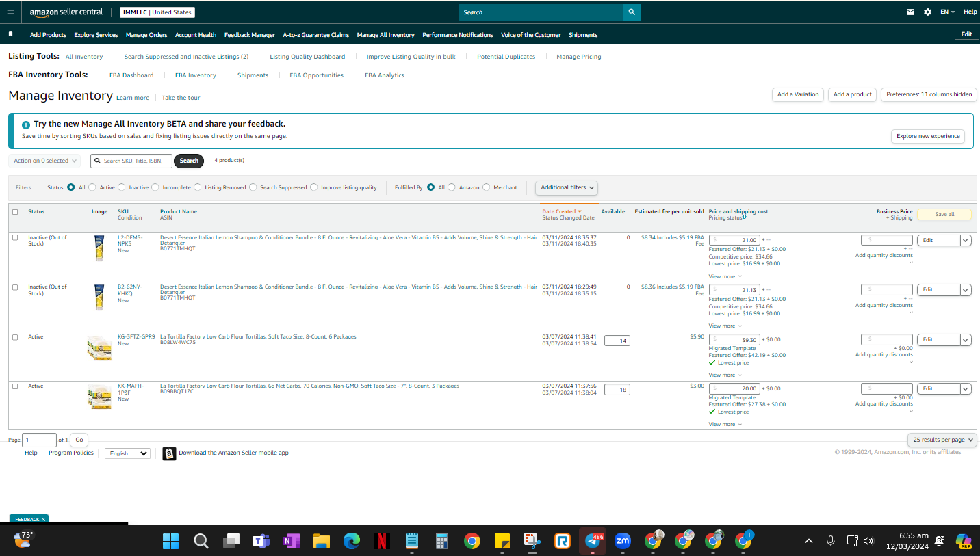This screenshot has width=980, height=556.
Task: Check the box for SKU B2-62NY-KHKQ row
Action: (x=15, y=287)
